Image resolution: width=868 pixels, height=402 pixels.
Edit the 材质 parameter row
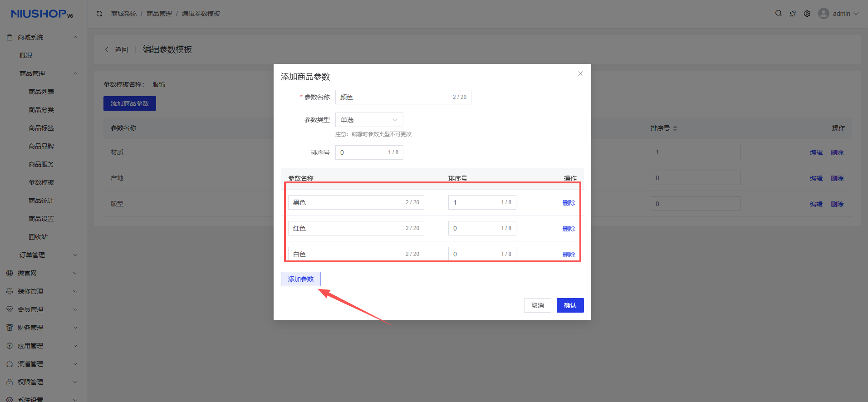tap(816, 152)
